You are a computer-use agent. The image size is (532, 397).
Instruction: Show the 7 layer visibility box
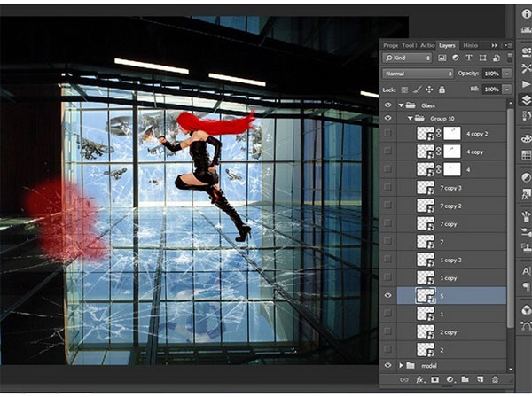(387, 241)
